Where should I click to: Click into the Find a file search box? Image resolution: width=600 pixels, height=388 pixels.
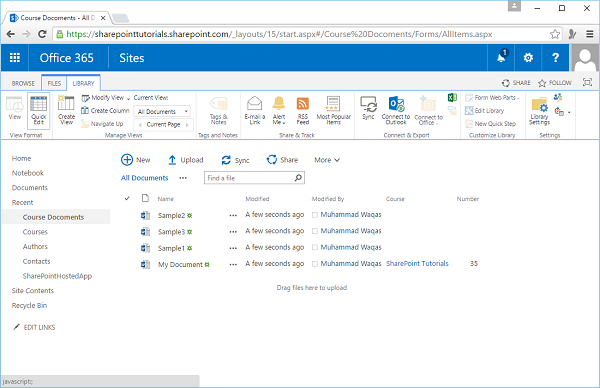tap(250, 178)
